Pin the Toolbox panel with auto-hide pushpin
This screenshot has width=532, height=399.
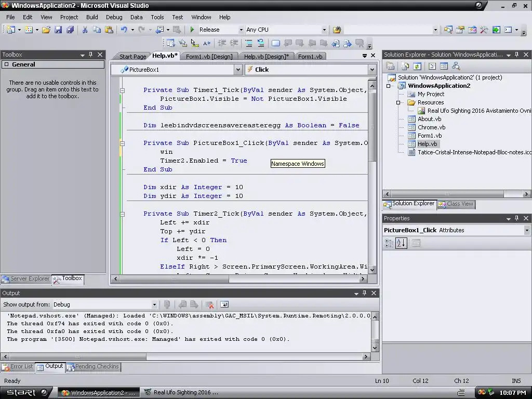pos(90,54)
